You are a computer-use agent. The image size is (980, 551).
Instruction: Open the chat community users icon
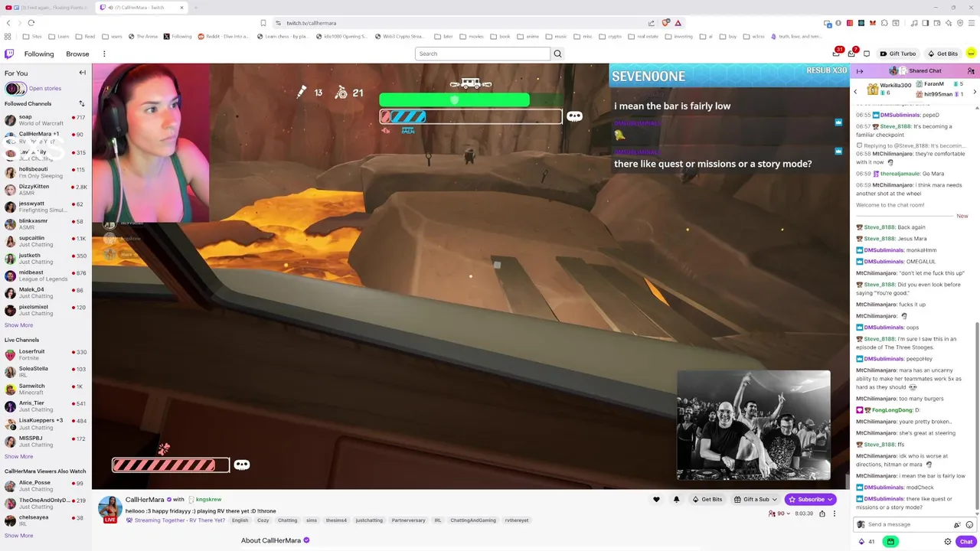pos(971,71)
